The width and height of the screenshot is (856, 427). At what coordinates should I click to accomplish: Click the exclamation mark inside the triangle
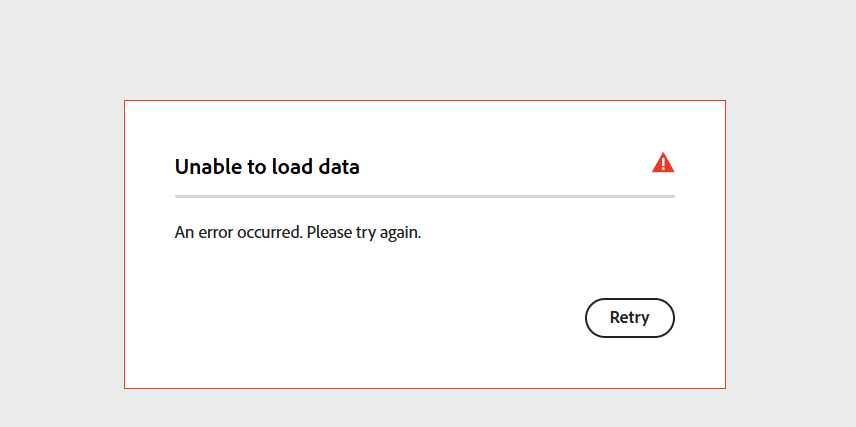click(x=663, y=163)
